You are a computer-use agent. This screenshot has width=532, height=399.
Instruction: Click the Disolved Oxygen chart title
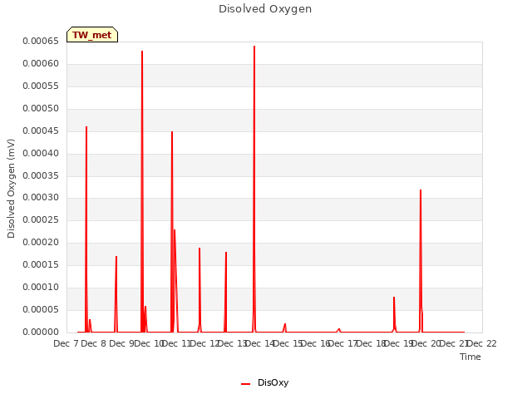pyautogui.click(x=265, y=9)
